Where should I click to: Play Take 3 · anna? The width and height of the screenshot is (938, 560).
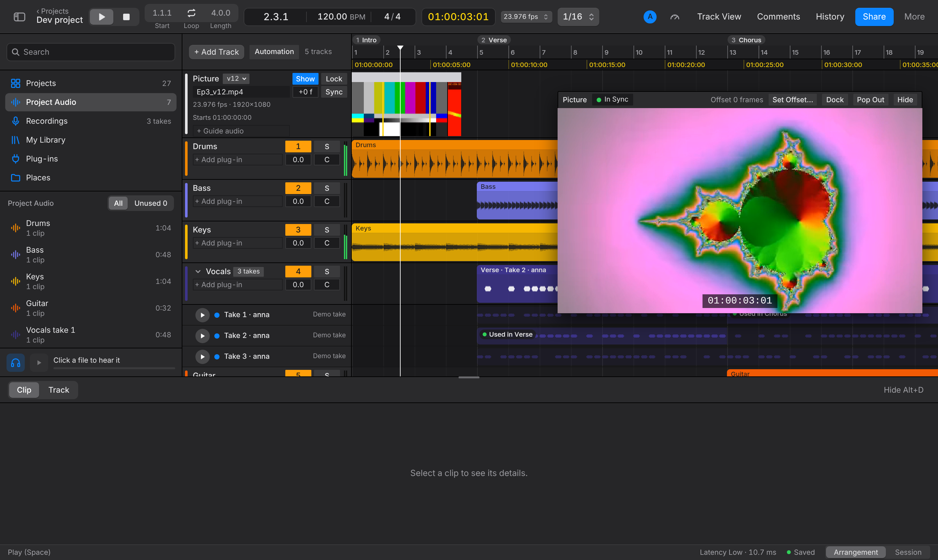202,356
